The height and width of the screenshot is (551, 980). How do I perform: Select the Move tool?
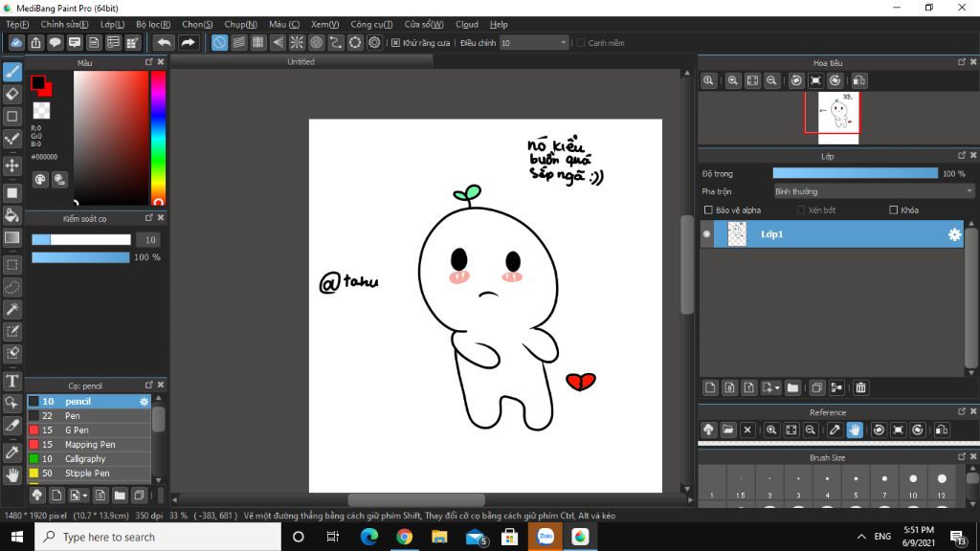pyautogui.click(x=12, y=165)
